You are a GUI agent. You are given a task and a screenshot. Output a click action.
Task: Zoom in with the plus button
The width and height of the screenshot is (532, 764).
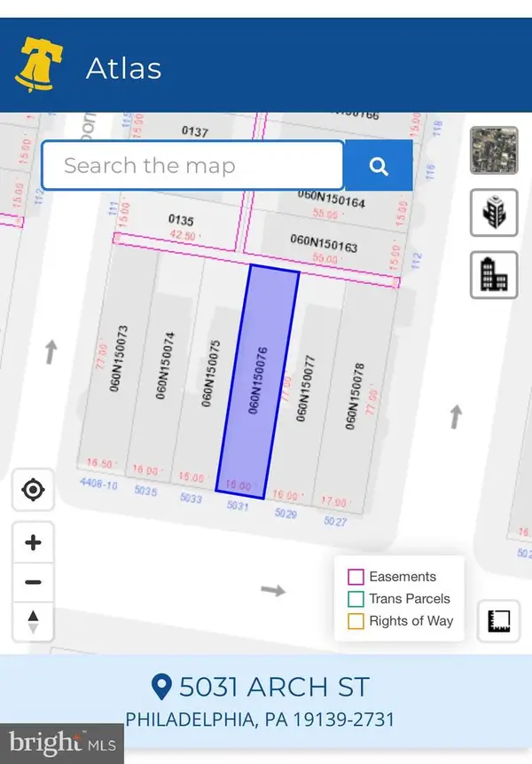(x=34, y=543)
